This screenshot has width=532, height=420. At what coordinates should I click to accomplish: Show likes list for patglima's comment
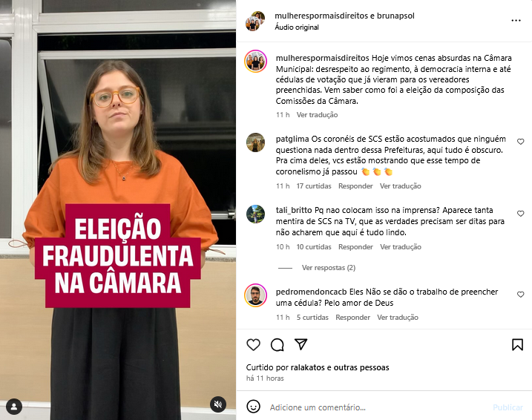point(314,186)
